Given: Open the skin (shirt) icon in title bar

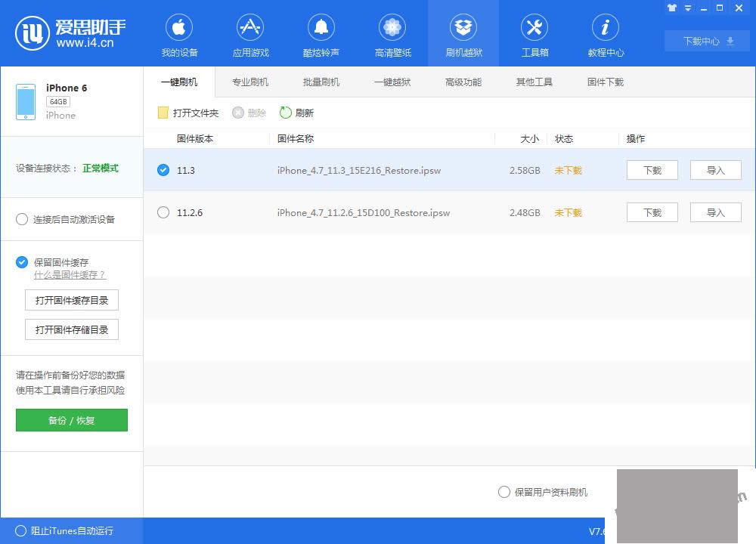Looking at the screenshot, I should (x=671, y=8).
